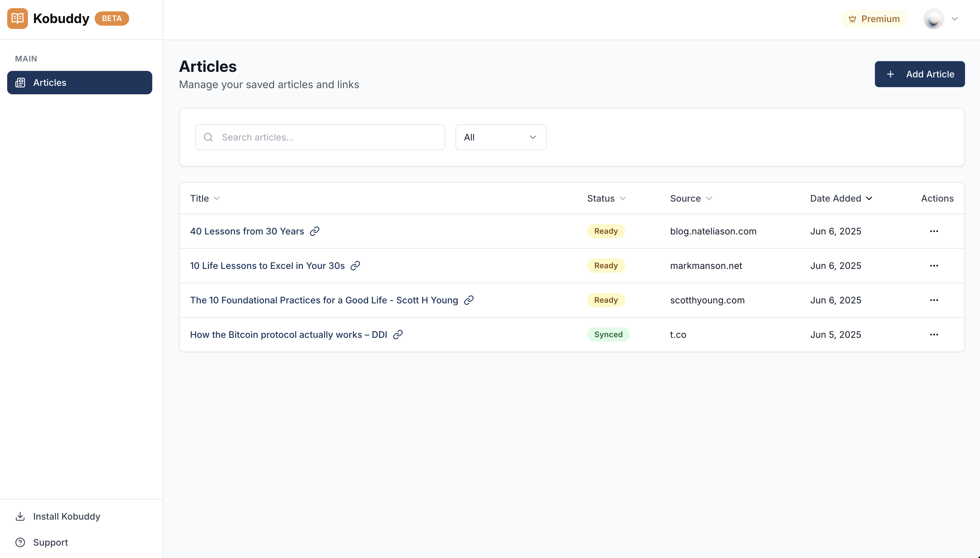
Task: Open the article titled 40 Lessons from 30 Years
Action: tap(247, 231)
